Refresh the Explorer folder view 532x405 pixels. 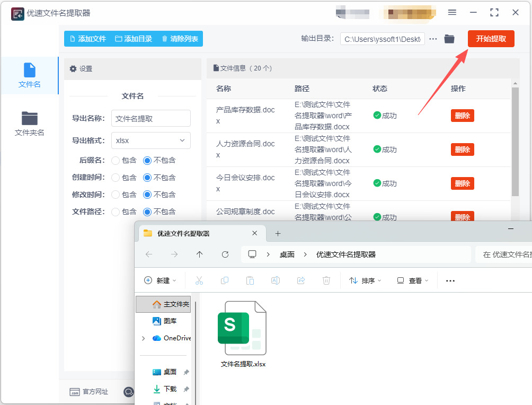[x=225, y=254]
